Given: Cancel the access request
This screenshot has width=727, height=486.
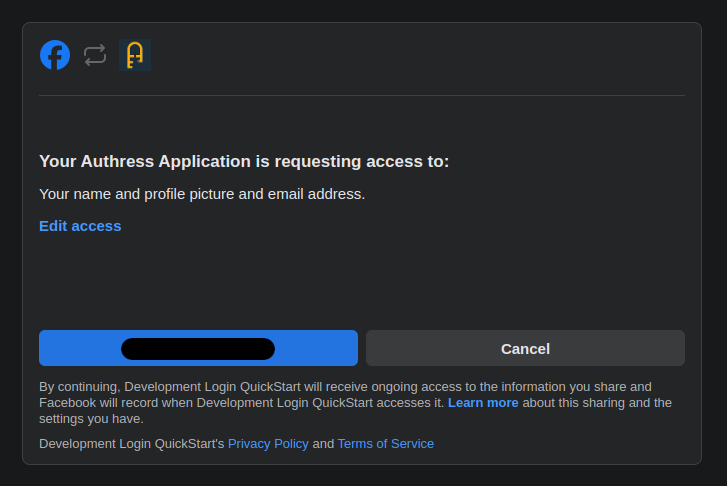Looking at the screenshot, I should click(x=525, y=348).
